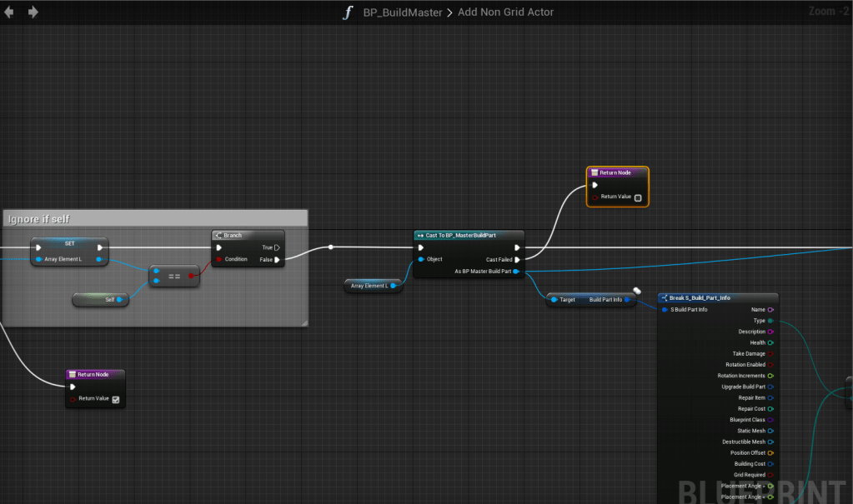Click the reroute node on the False wire
This screenshot has height=504, width=853.
[331, 247]
